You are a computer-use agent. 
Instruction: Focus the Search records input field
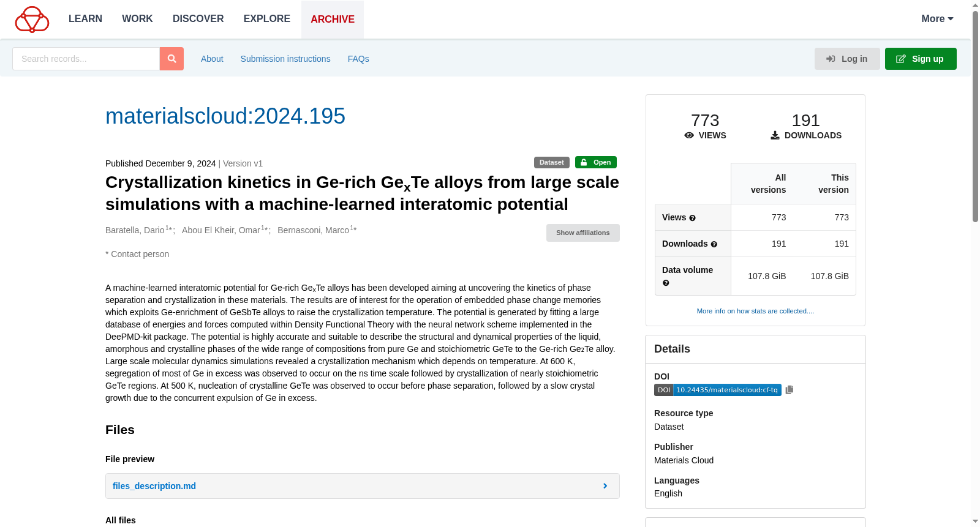(x=86, y=59)
